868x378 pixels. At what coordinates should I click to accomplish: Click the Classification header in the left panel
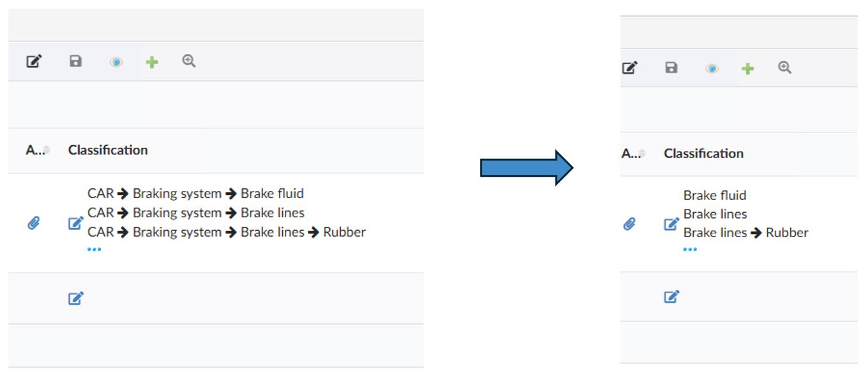(108, 150)
